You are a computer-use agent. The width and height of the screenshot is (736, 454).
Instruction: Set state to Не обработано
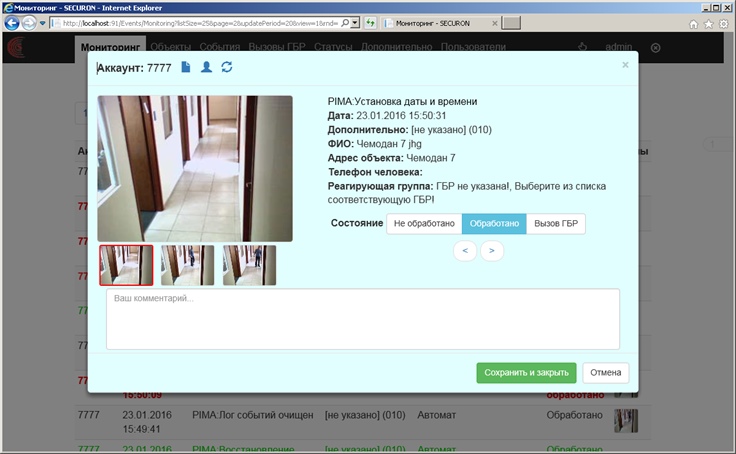click(x=424, y=223)
